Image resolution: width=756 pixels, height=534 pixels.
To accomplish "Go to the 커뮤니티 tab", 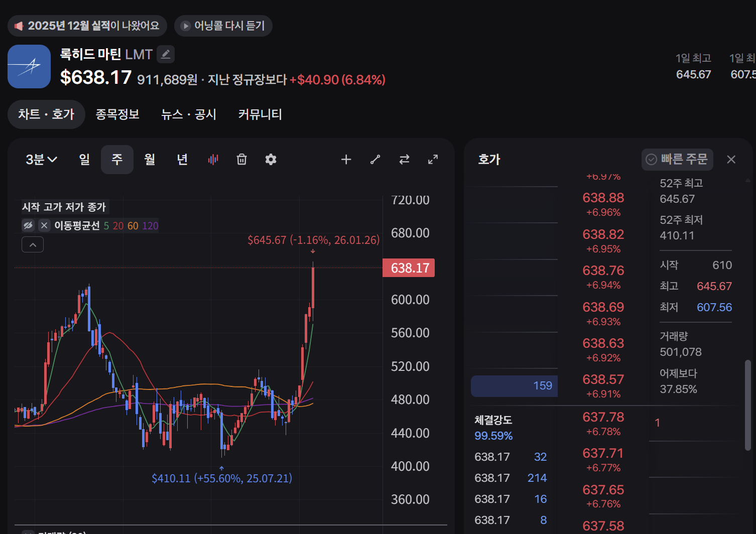I will pyautogui.click(x=260, y=114).
